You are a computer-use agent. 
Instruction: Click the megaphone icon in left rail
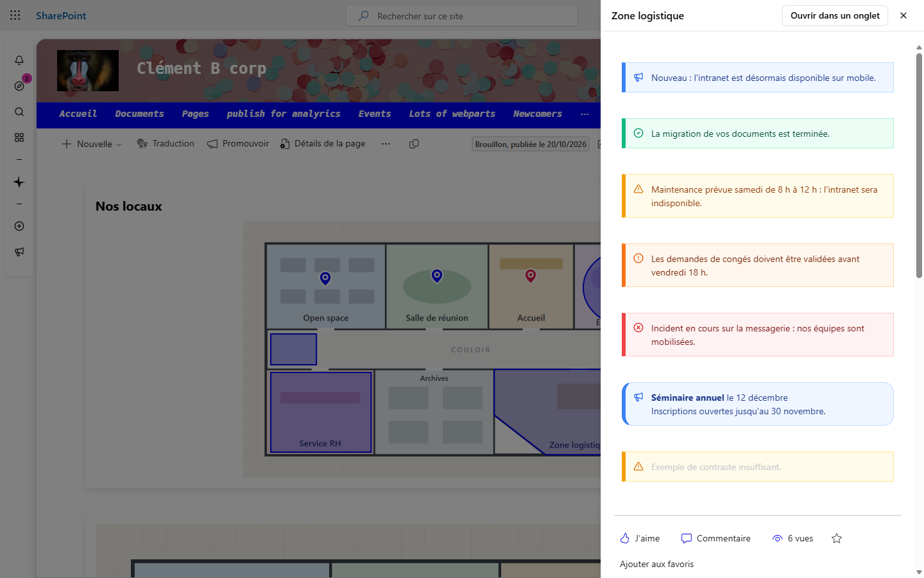pyautogui.click(x=19, y=252)
